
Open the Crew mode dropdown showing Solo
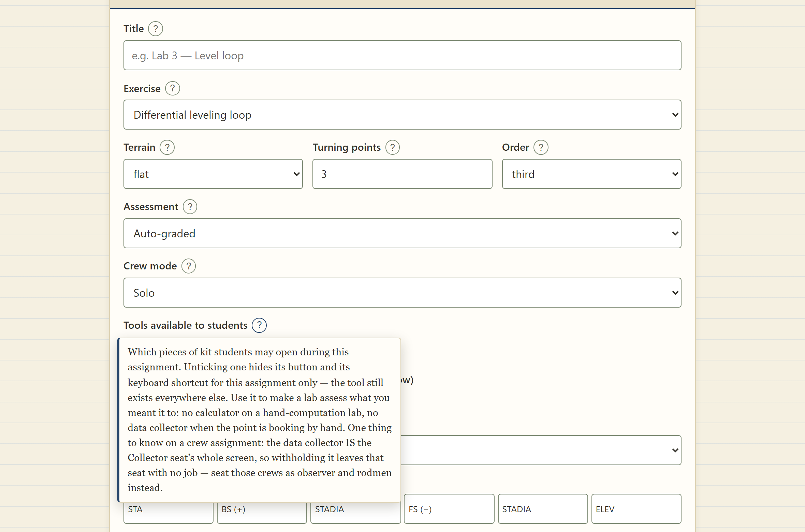(402, 293)
